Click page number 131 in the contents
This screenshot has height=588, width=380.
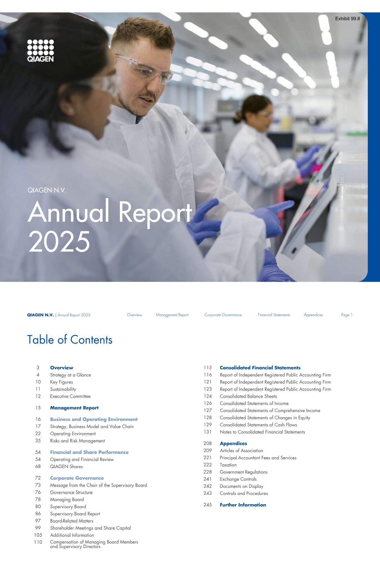[x=208, y=432]
